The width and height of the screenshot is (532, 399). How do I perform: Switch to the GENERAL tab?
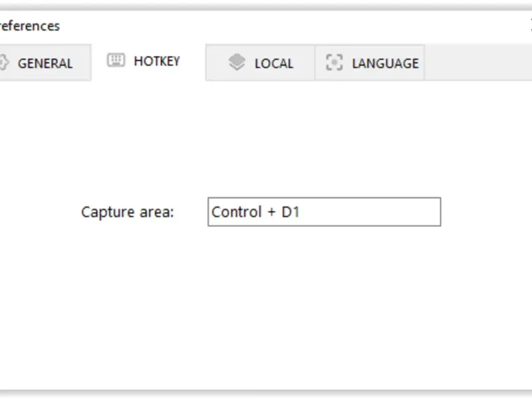45,63
